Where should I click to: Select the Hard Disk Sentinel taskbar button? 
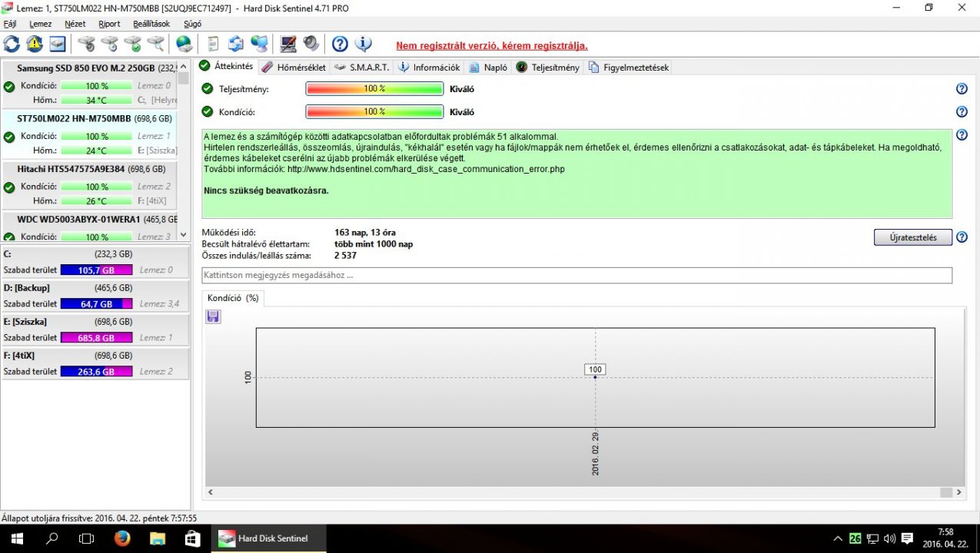(x=268, y=538)
